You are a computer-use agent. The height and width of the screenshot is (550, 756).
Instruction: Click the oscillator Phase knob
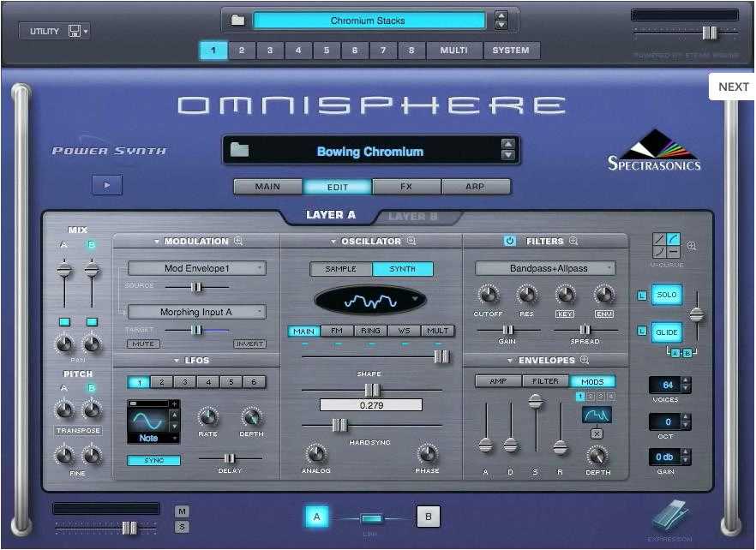[x=427, y=453]
